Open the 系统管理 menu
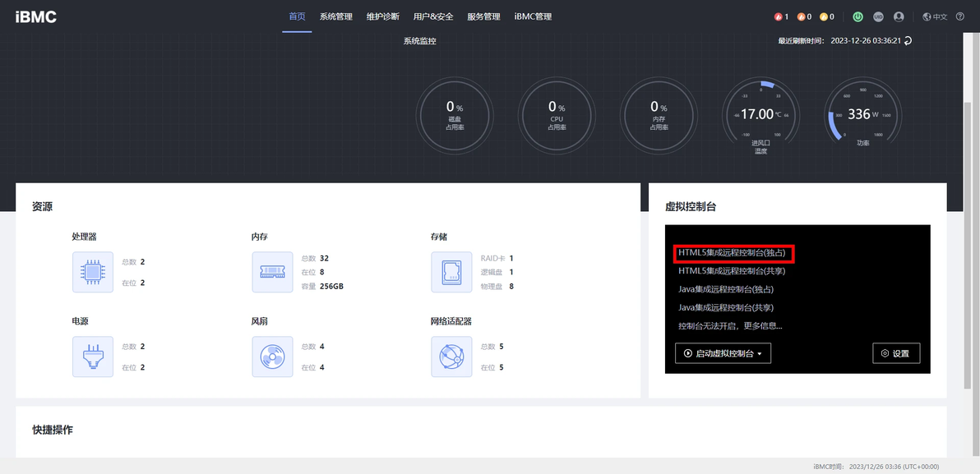This screenshot has height=474, width=980. click(x=336, y=17)
